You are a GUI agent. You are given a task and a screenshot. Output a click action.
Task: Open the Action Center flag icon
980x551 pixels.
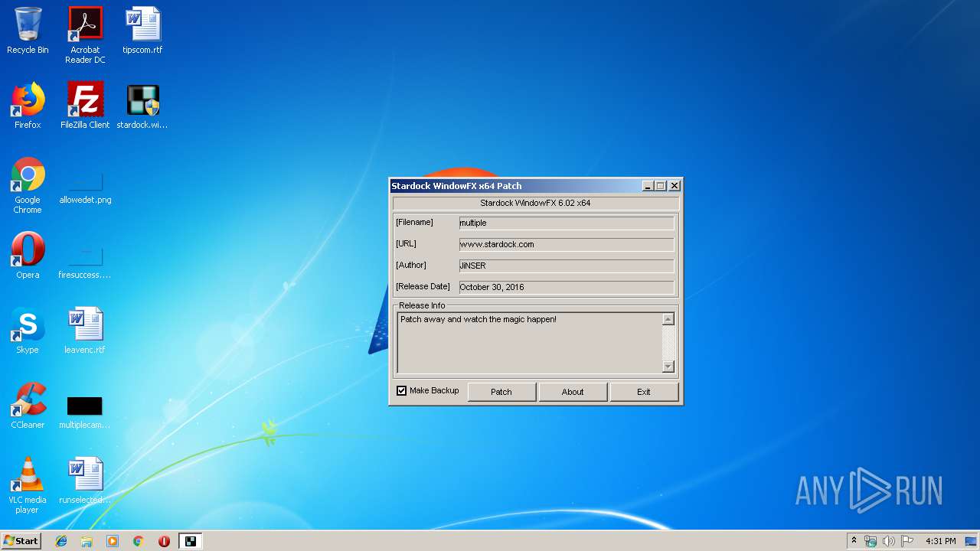tap(907, 541)
